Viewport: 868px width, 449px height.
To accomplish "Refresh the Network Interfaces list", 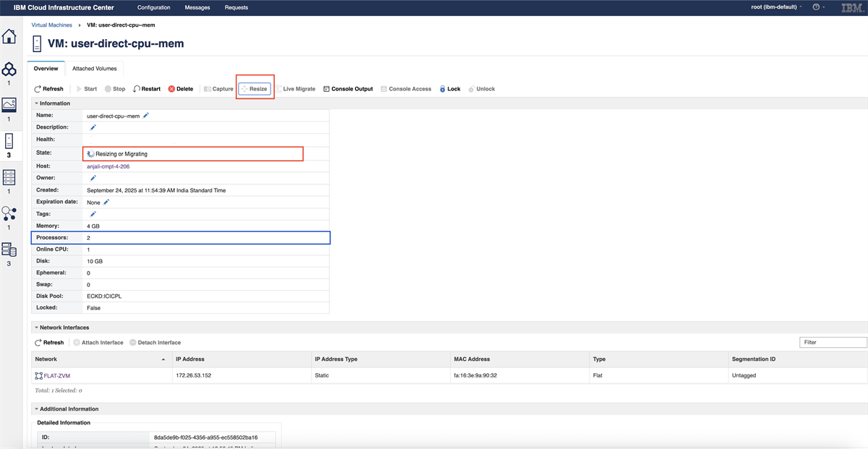I will tap(48, 343).
